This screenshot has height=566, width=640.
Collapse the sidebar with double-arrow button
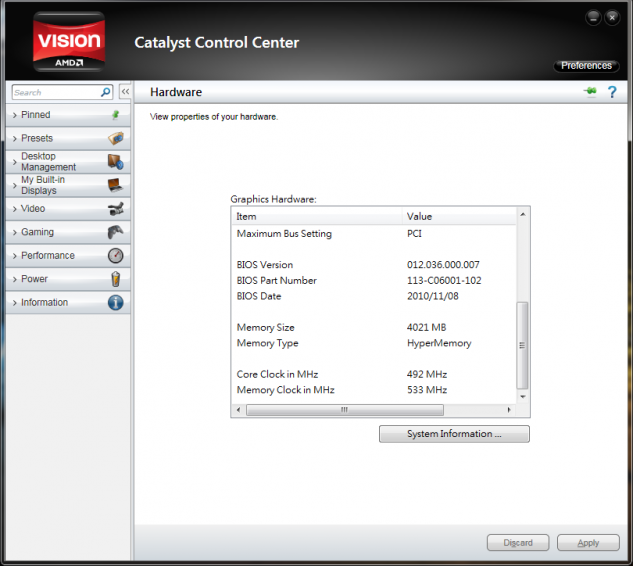[125, 92]
